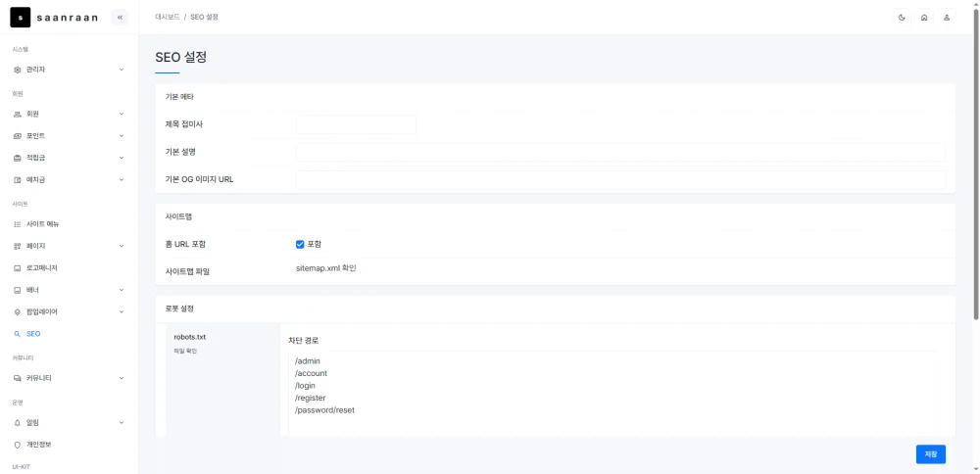Click the layers icon beside 팝업레이어
980x474 pixels.
[x=18, y=311]
